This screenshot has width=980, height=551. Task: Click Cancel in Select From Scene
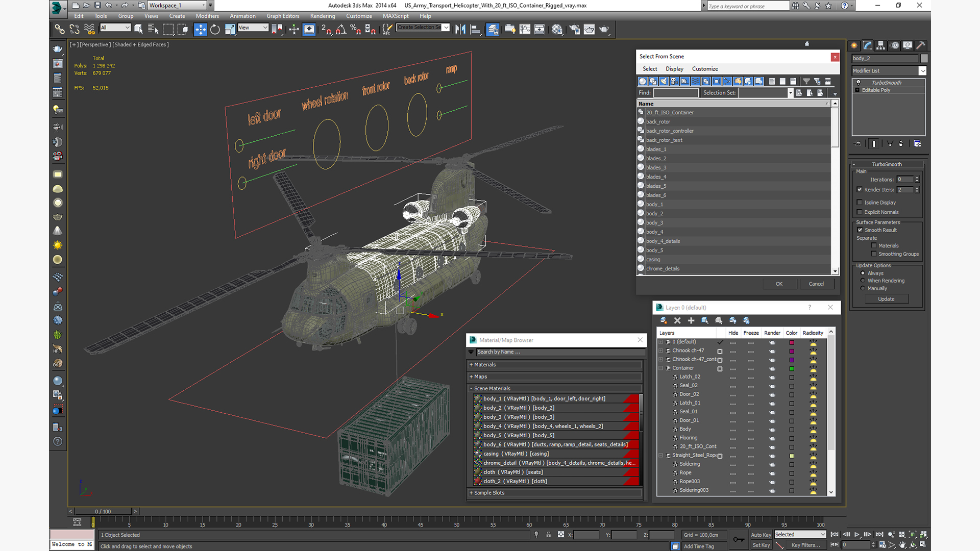coord(816,284)
